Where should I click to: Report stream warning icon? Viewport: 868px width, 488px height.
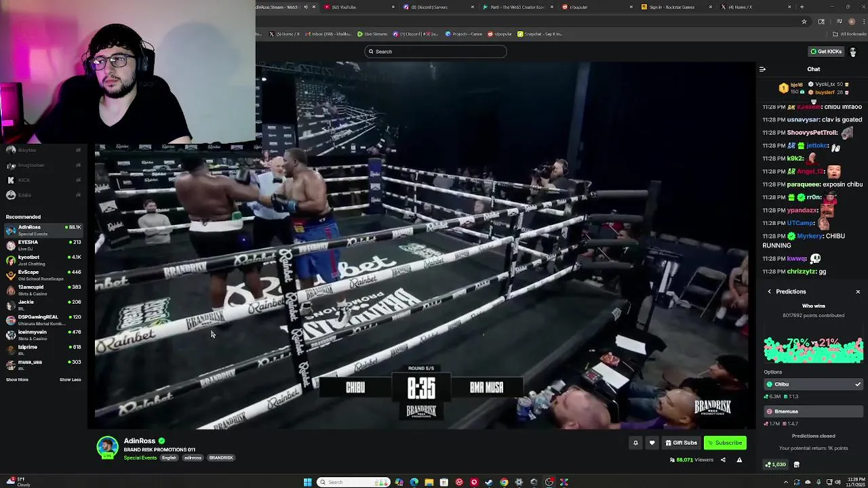pyautogui.click(x=739, y=460)
